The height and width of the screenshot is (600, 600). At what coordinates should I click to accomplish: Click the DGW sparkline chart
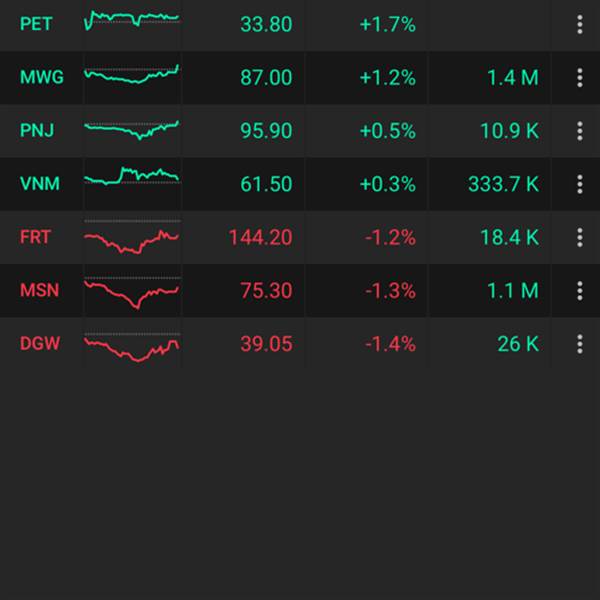pyautogui.click(x=132, y=347)
